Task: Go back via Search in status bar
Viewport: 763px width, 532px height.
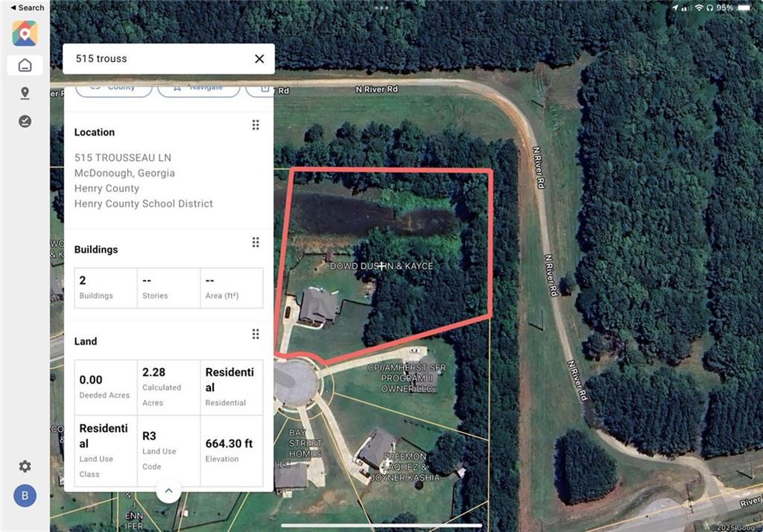Action: 28,7
